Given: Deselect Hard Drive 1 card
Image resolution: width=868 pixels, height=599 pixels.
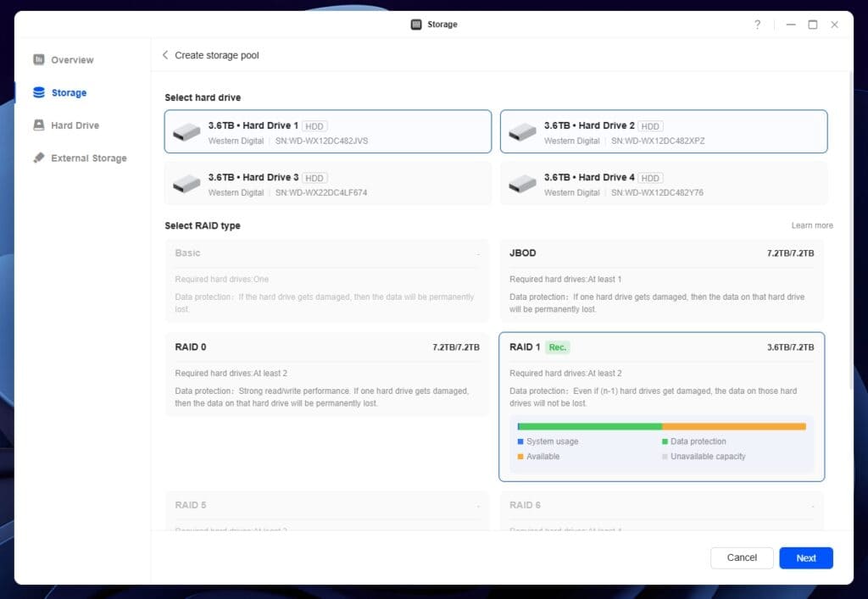Looking at the screenshot, I should pyautogui.click(x=327, y=132).
